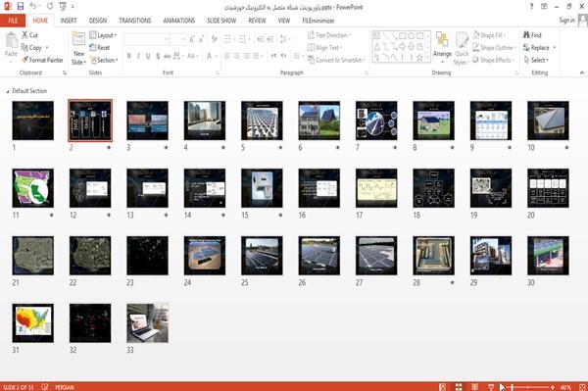The image size is (588, 391).
Task: Select slide 11 map thumbnail
Action: (x=33, y=188)
